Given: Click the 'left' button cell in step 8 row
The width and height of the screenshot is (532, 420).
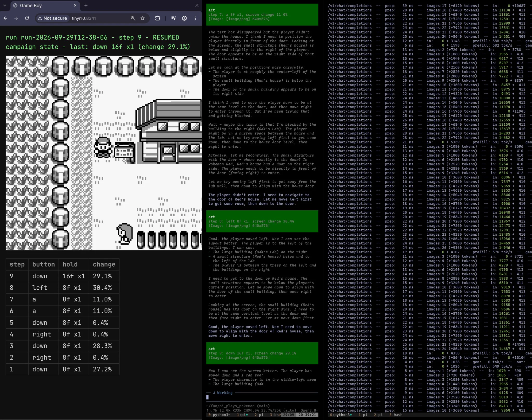Looking at the screenshot, I should pos(44,288).
